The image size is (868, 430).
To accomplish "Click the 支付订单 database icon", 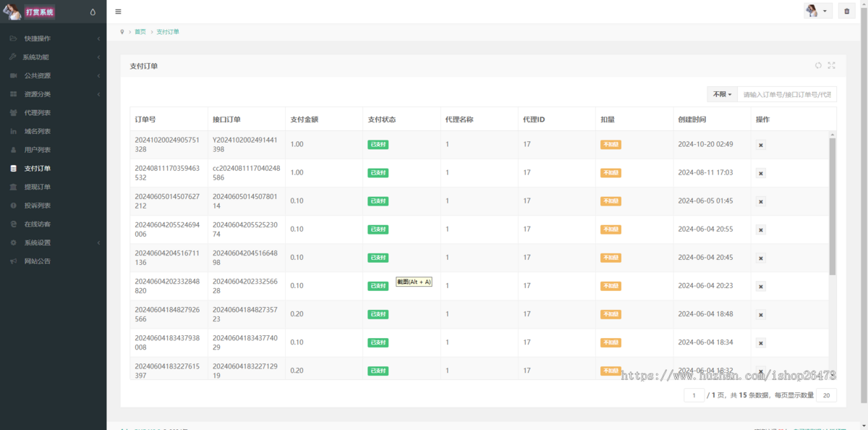I will (14, 169).
